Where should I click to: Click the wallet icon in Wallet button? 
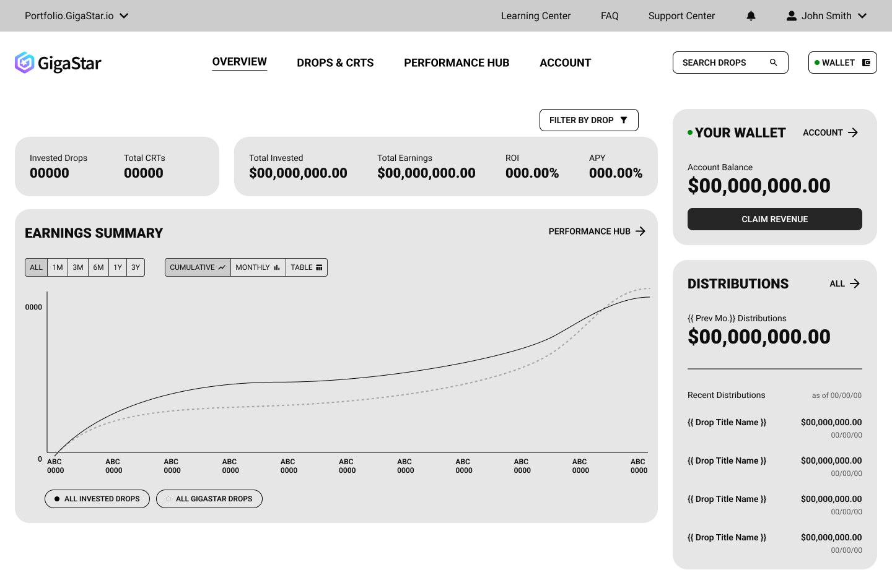point(866,63)
